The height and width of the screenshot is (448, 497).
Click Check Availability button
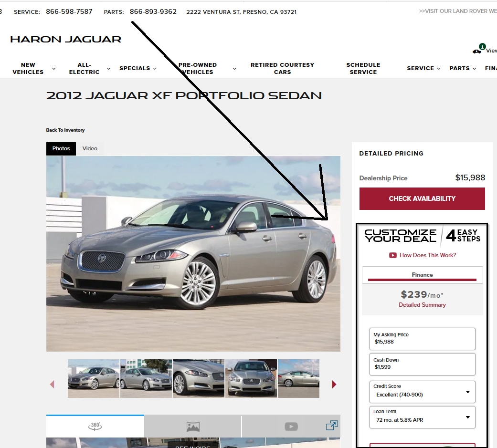[422, 198]
